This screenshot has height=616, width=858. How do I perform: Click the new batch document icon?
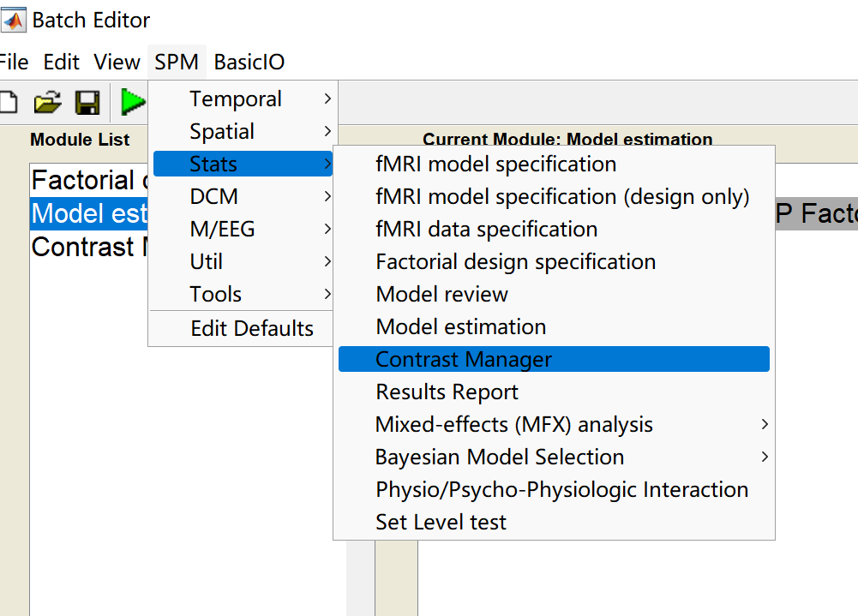tap(7, 103)
